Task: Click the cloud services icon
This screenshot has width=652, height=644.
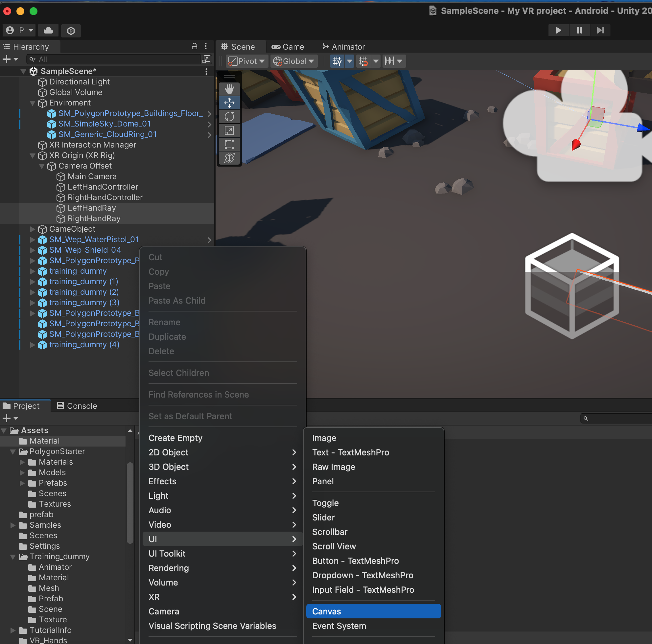Action: pos(48,30)
